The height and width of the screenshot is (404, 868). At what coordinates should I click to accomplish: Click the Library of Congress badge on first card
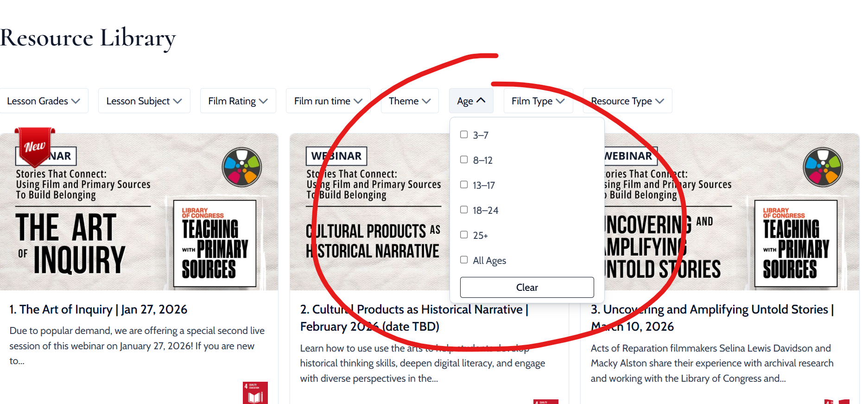pyautogui.click(x=215, y=244)
